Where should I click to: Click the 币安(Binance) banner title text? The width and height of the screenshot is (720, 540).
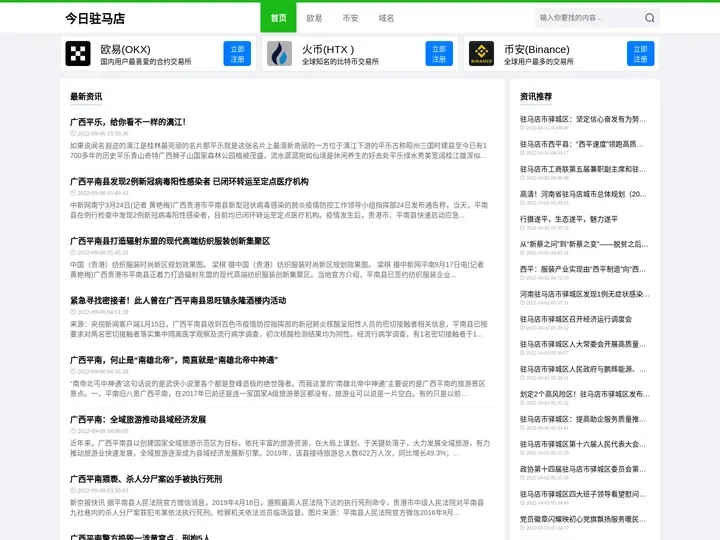tap(537, 49)
